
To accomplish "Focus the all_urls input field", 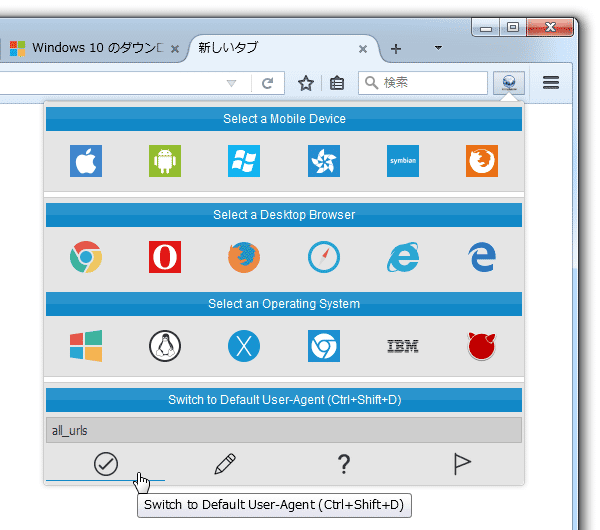I will [284, 430].
